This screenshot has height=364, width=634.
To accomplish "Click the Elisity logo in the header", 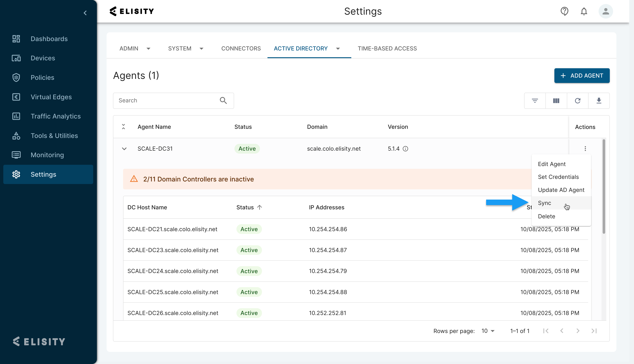I will tap(132, 11).
